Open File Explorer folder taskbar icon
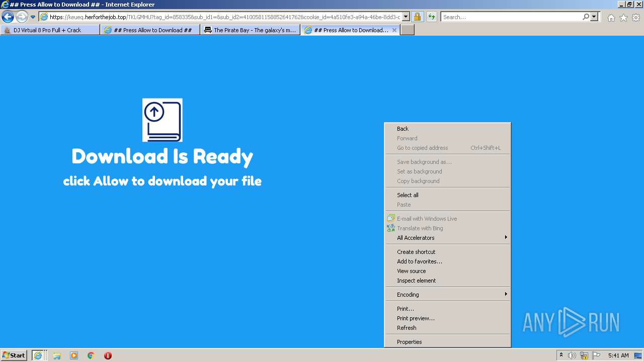 pyautogui.click(x=57, y=355)
